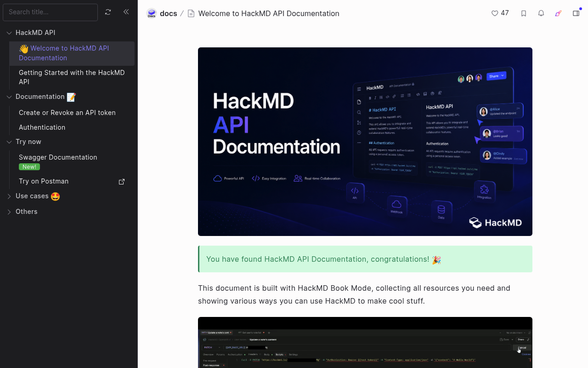This screenshot has width=588, height=368.
Task: Click the Documentation section label
Action: (45, 97)
